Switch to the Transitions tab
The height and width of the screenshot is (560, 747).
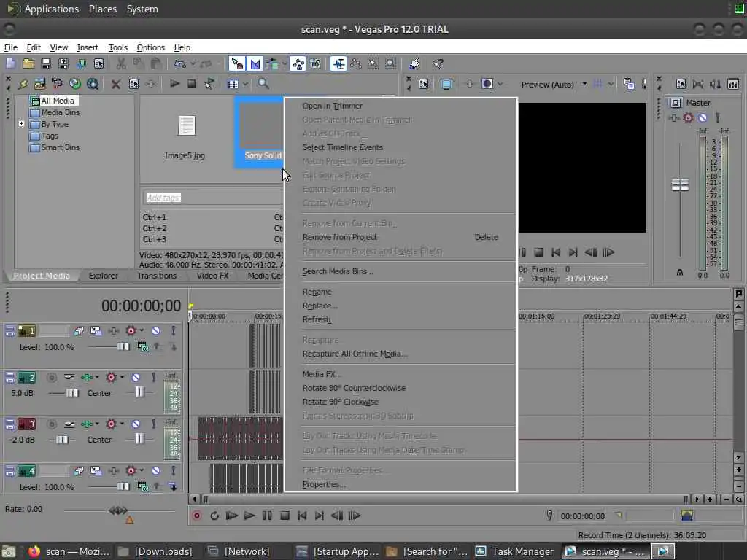[x=157, y=276]
